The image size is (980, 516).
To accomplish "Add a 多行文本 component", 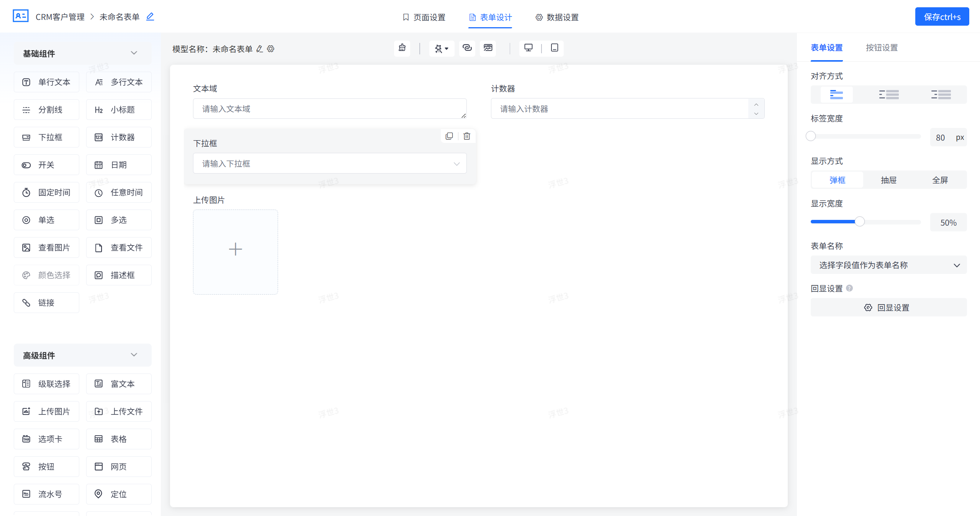I will point(119,82).
